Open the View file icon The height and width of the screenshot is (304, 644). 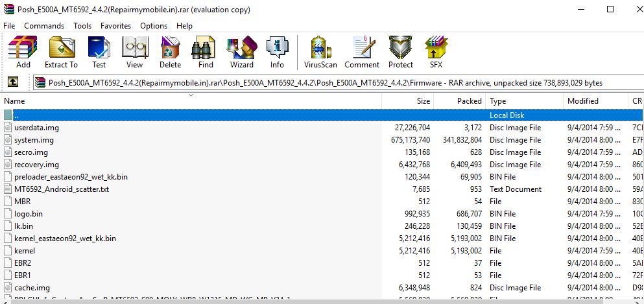coord(134,52)
